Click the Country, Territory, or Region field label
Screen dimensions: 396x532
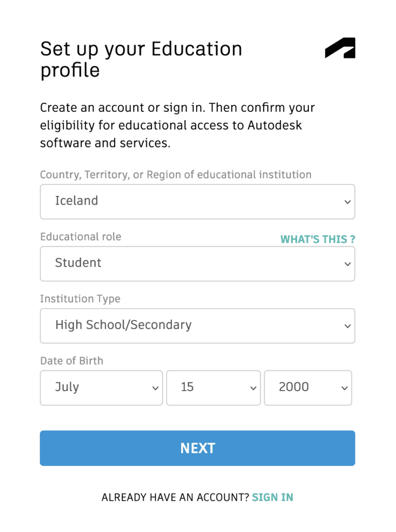pos(175,175)
